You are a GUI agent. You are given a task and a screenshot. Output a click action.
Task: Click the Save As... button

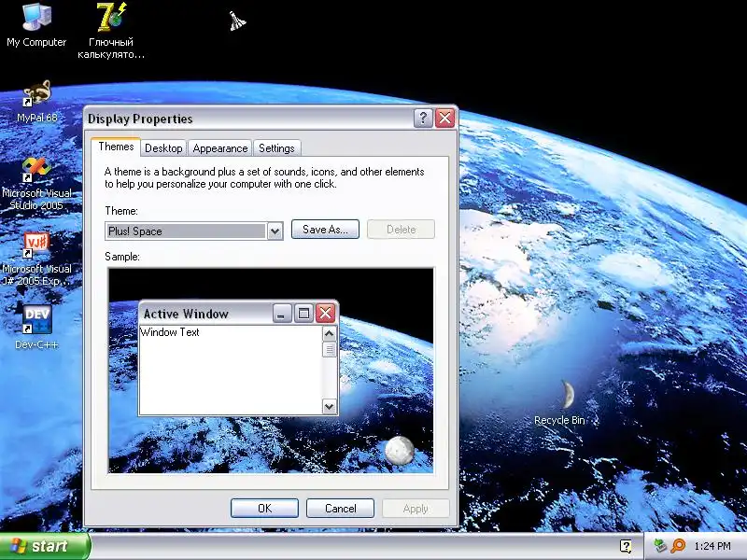pyautogui.click(x=325, y=229)
